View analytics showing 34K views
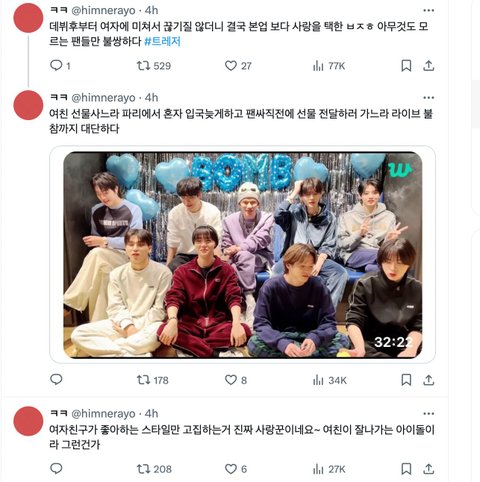 coord(330,380)
